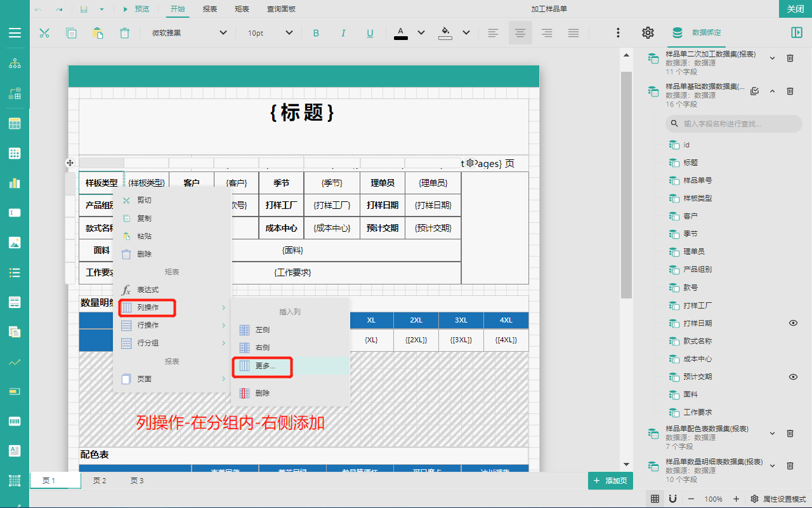
Task: Toggle the grid display in status bar
Action: [655, 498]
